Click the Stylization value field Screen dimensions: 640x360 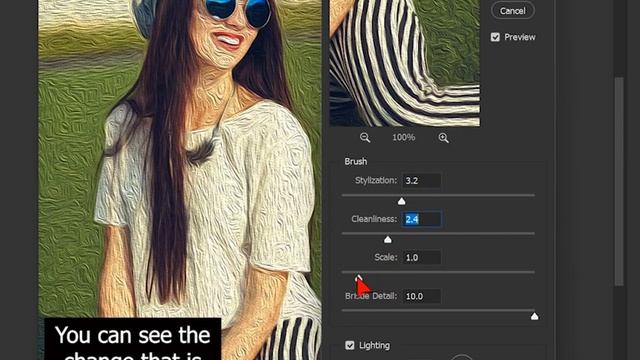click(421, 180)
